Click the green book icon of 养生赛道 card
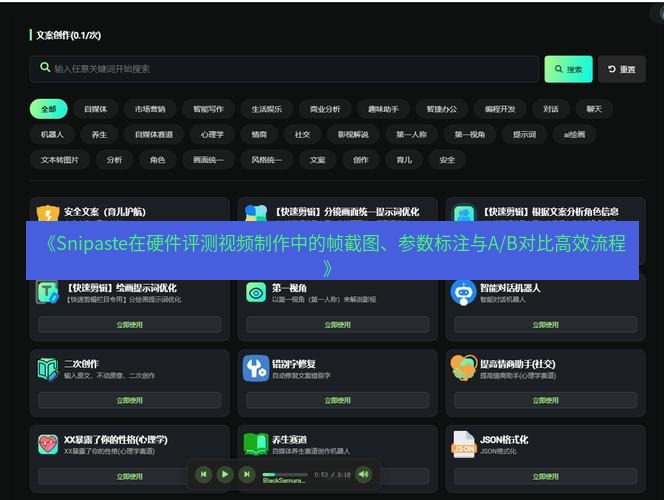Viewport: 664px width, 500px height. [x=256, y=444]
